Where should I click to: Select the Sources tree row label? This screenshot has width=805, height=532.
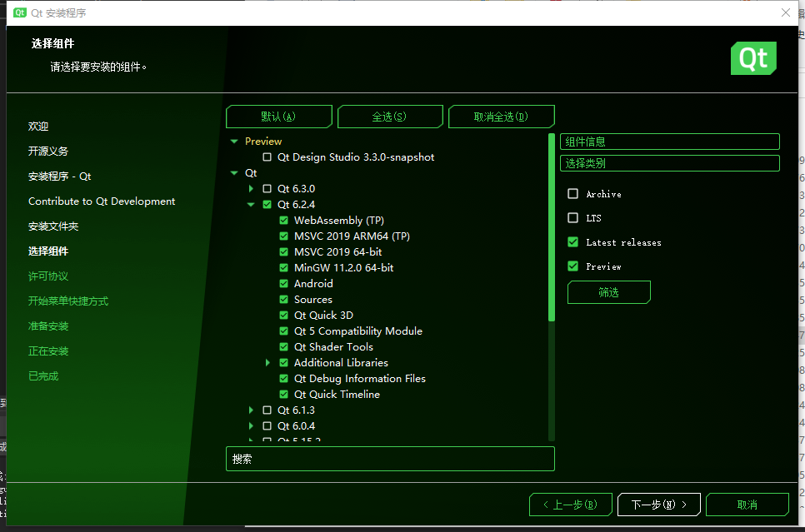313,300
